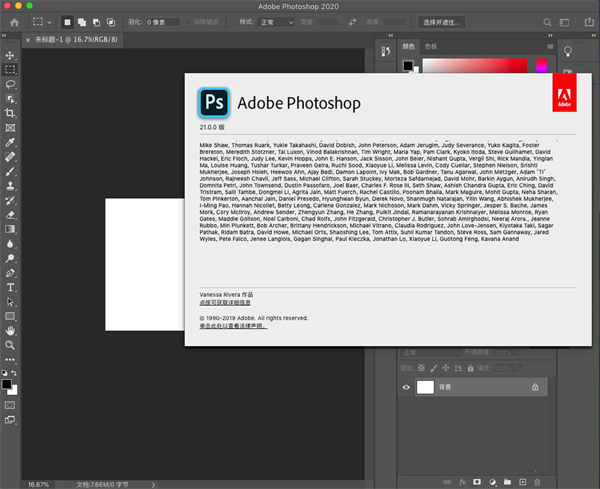Screen dimensions: 600x489
Task: Open the History panel icon
Action: [386, 51]
